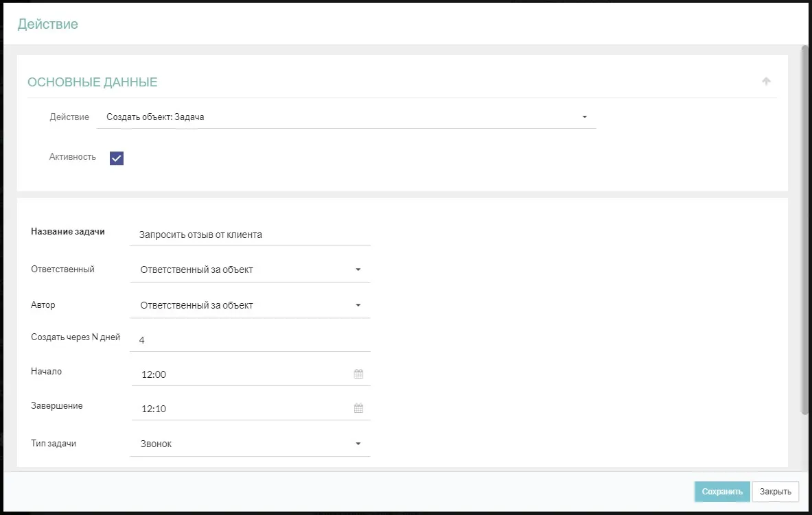The height and width of the screenshot is (515, 812).
Task: Click the Название задачи text field
Action: click(x=251, y=235)
